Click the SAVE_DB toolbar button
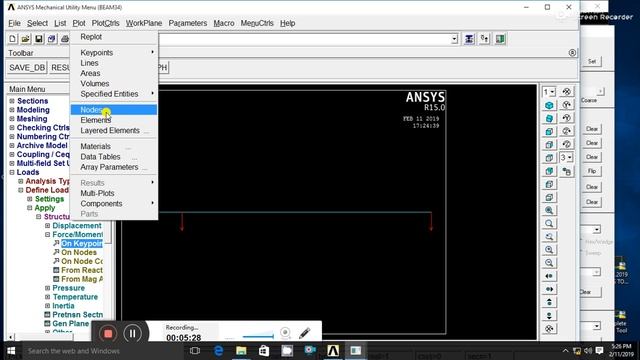This screenshot has width=640, height=360. pyautogui.click(x=27, y=67)
